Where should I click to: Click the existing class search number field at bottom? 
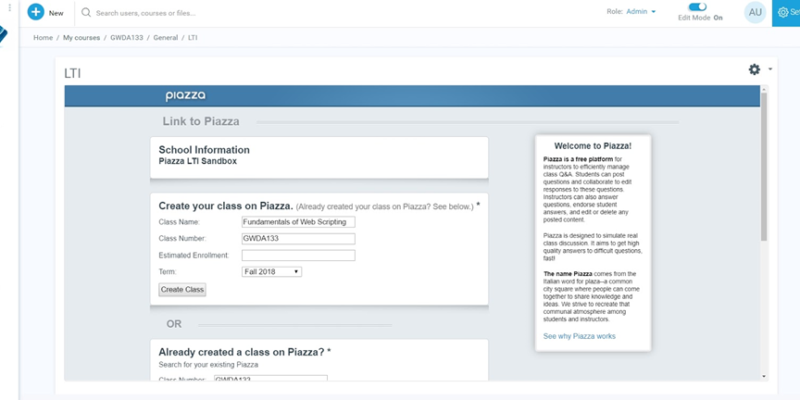click(271, 379)
